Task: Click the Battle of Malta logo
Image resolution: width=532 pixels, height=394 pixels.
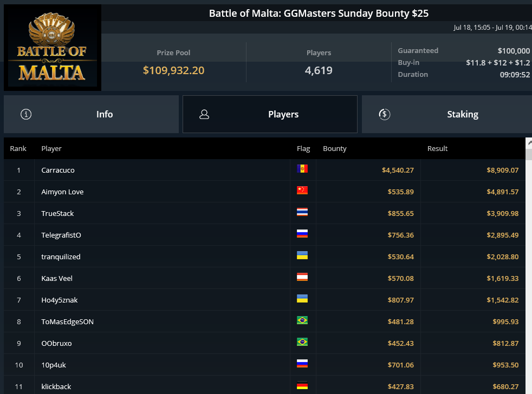Action: point(53,48)
